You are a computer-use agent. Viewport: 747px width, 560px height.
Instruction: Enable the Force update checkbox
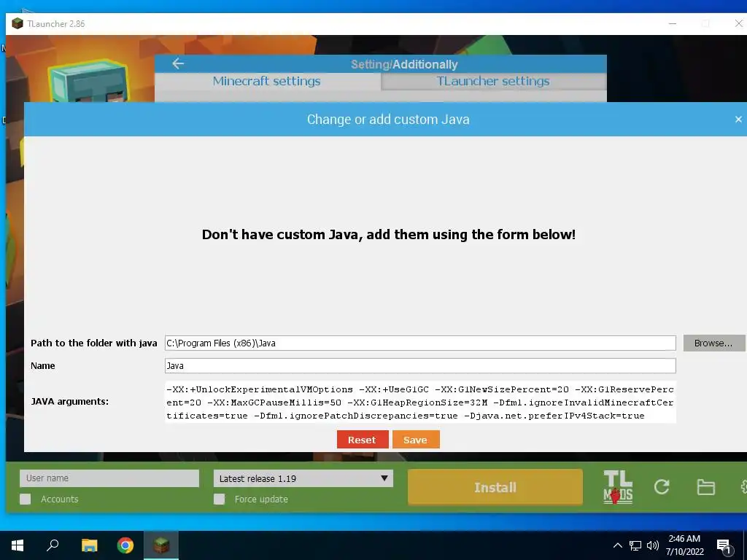point(219,499)
